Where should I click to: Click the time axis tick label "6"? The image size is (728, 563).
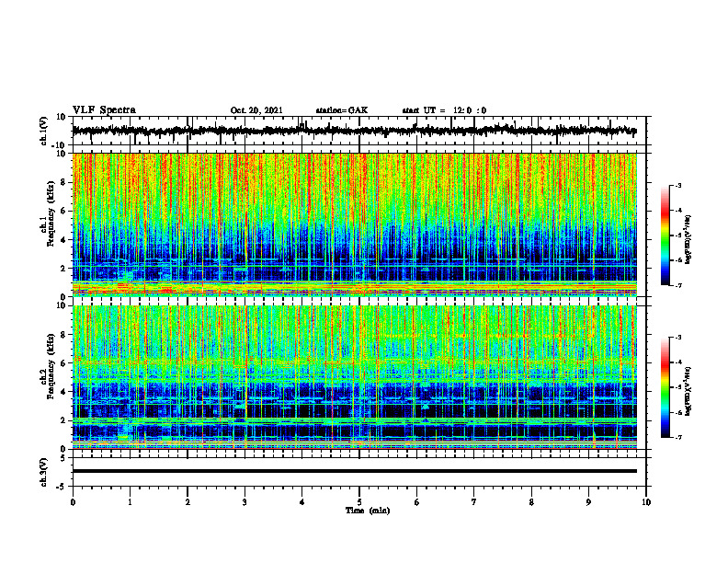[x=416, y=502]
